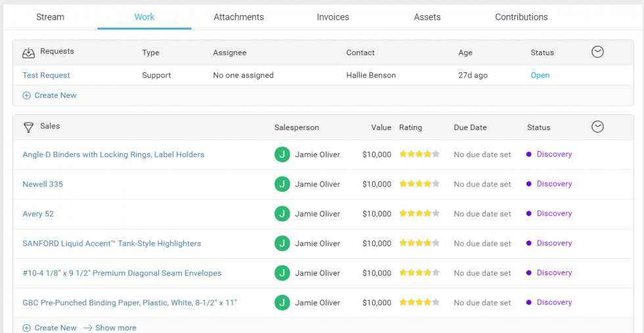Click the plus icon in Requests Create New
Screen dimensions: 644x333
27,95
